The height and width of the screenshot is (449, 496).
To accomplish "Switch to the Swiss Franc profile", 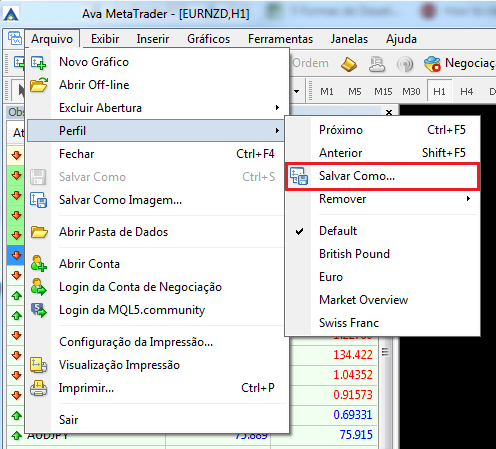I will coord(383,323).
